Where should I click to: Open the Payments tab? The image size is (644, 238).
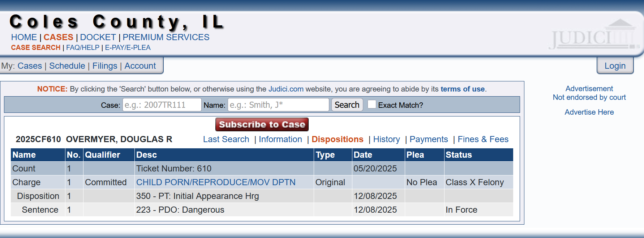click(429, 139)
